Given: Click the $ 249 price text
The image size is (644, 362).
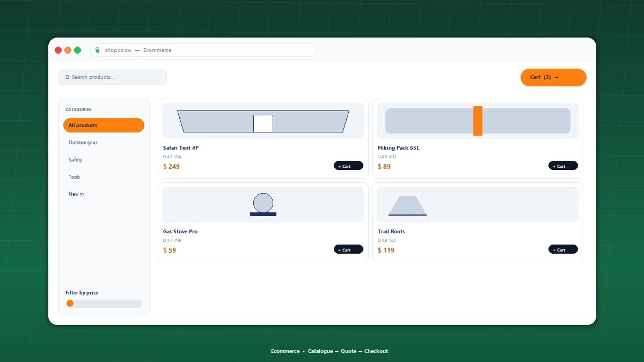Looking at the screenshot, I should [171, 167].
